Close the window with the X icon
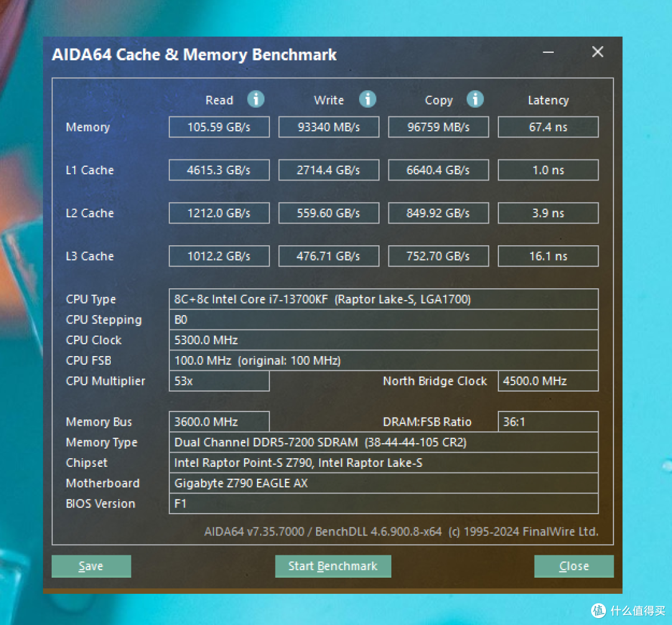Image resolution: width=672 pixels, height=625 pixels. [x=597, y=52]
